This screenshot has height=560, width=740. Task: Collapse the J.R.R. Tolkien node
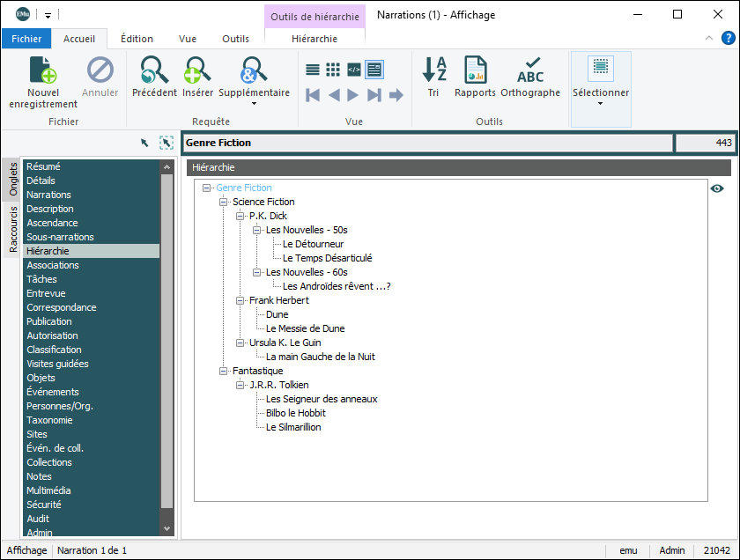click(240, 386)
